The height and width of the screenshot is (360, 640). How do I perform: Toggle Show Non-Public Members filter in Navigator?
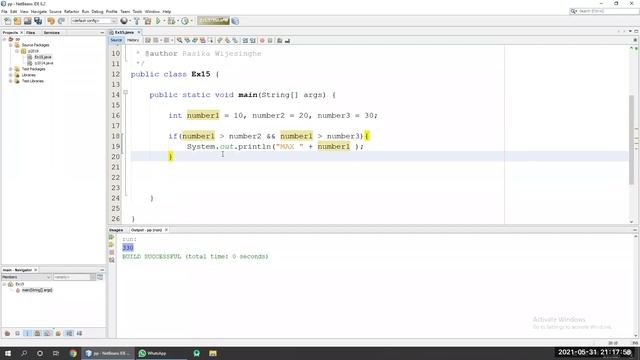coord(38,333)
